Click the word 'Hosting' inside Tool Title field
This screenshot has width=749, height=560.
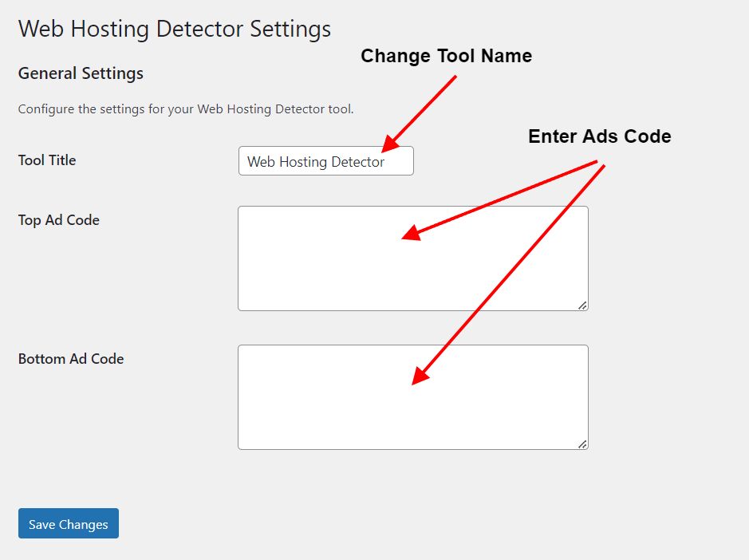click(x=303, y=162)
